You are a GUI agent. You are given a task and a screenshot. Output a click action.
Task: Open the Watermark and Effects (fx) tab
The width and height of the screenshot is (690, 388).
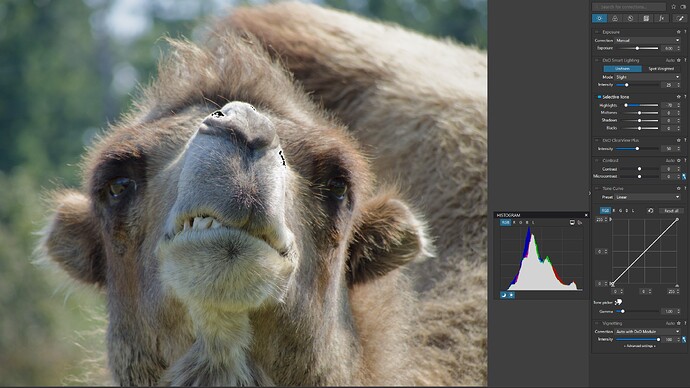coord(661,18)
